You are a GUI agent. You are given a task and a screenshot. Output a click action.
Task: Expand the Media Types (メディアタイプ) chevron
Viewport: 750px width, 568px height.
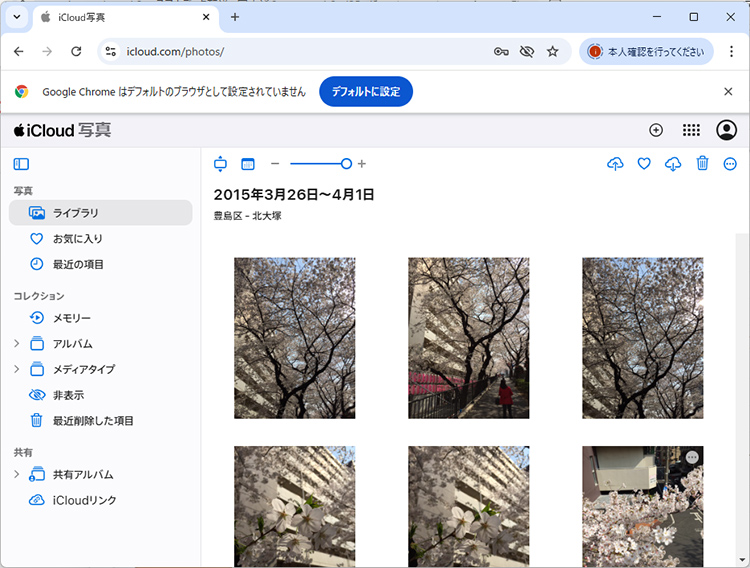[x=17, y=369]
